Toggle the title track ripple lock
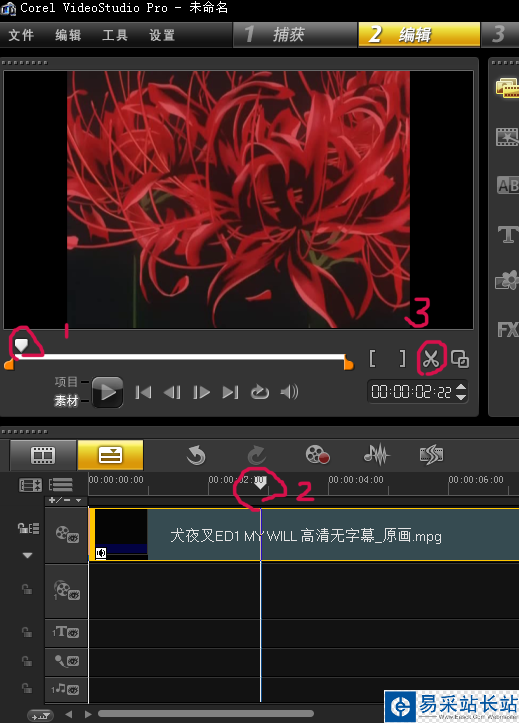519x723 pixels. pos(27,632)
